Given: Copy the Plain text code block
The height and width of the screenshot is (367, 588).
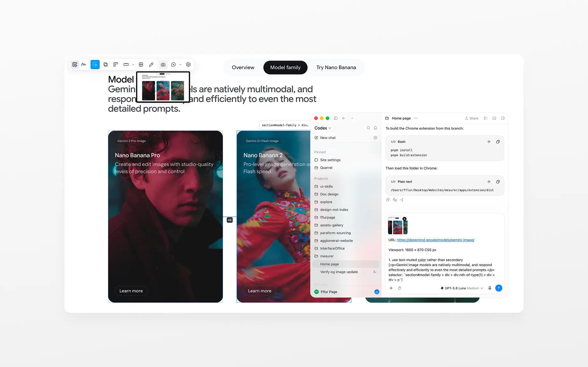Looking at the screenshot, I should tap(498, 182).
